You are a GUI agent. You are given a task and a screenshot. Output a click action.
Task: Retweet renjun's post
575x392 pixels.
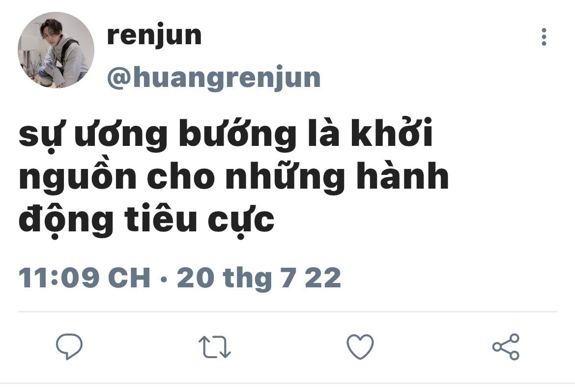click(215, 346)
